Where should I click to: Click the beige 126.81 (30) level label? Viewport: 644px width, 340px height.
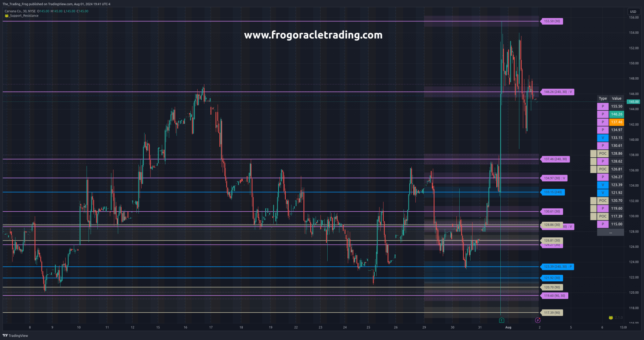tap(552, 241)
